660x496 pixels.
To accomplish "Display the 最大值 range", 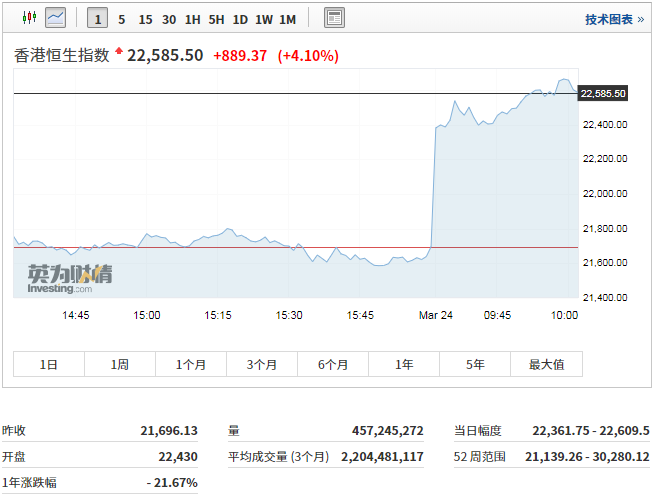I will 546,365.
